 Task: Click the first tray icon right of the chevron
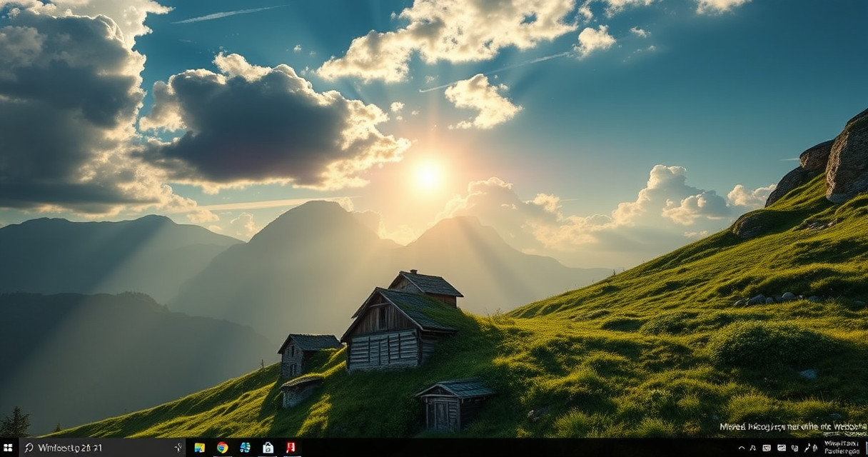point(754,448)
